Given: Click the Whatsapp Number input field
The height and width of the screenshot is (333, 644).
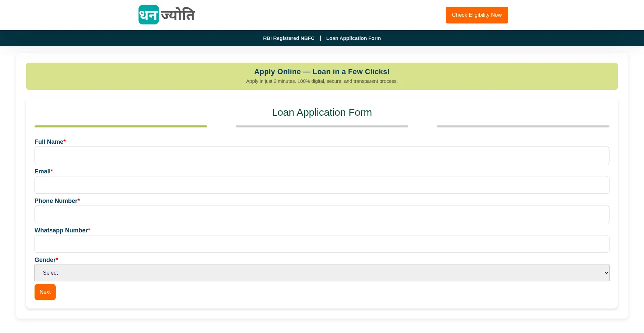Looking at the screenshot, I should pos(322,244).
